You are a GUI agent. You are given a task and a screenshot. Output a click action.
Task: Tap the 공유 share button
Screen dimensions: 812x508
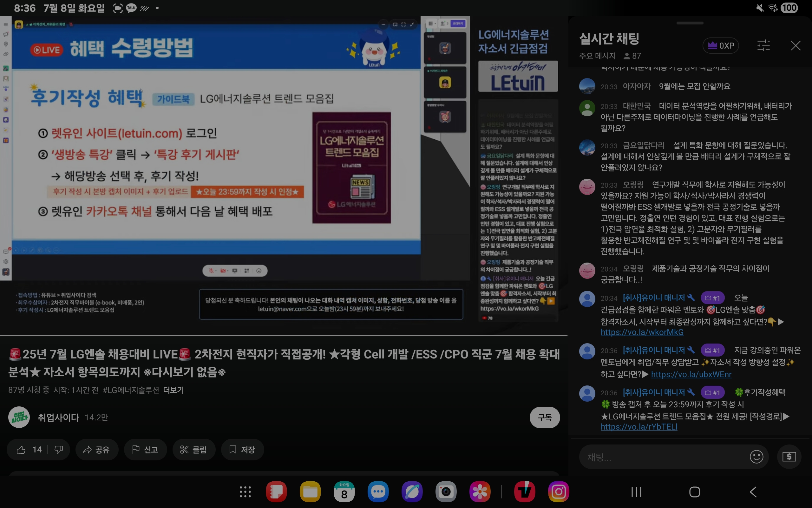pos(97,450)
